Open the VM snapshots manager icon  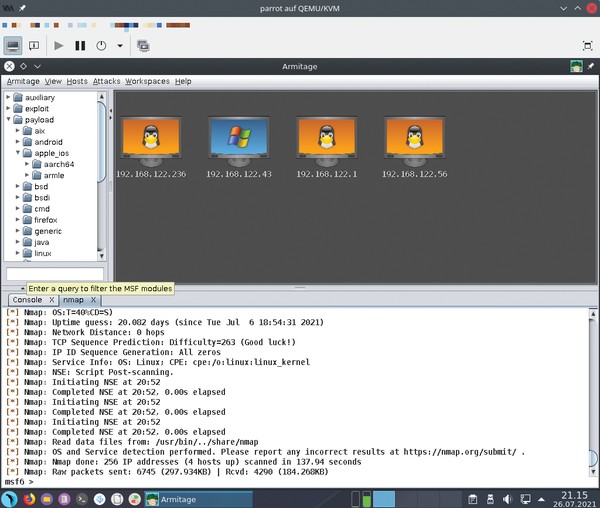143,46
